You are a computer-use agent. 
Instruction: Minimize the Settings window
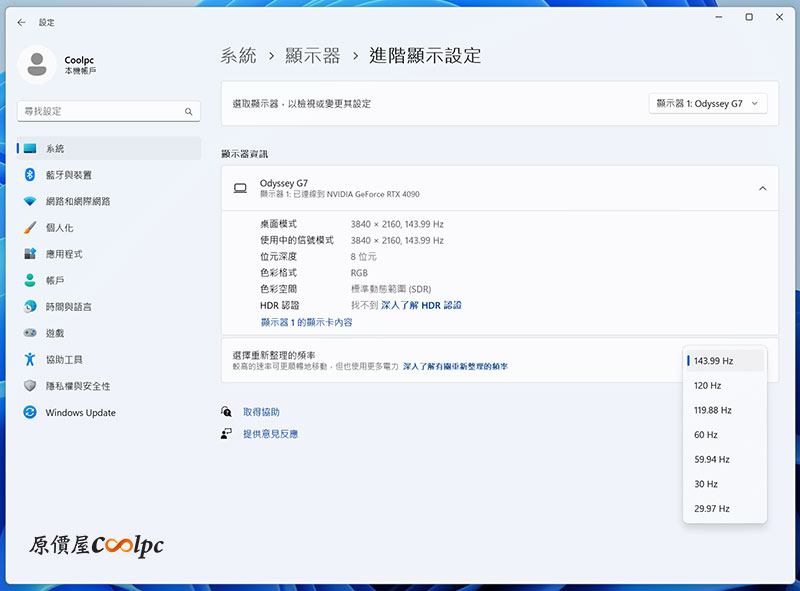[719, 17]
